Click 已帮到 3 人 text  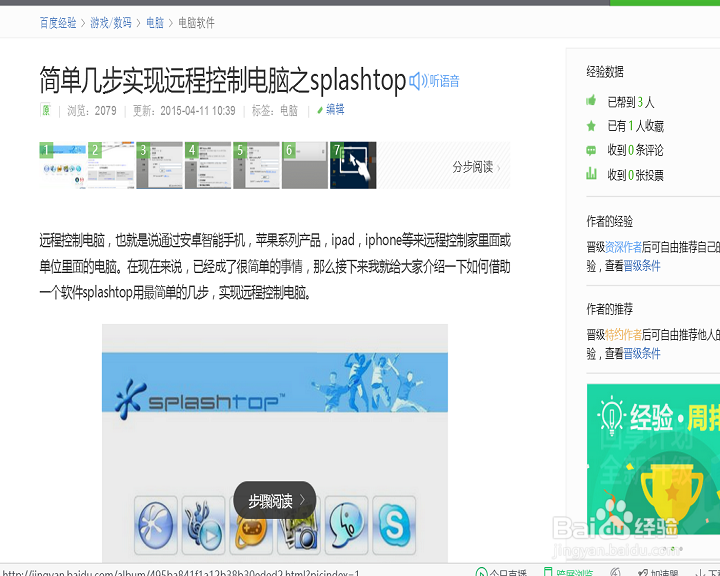tap(631, 102)
